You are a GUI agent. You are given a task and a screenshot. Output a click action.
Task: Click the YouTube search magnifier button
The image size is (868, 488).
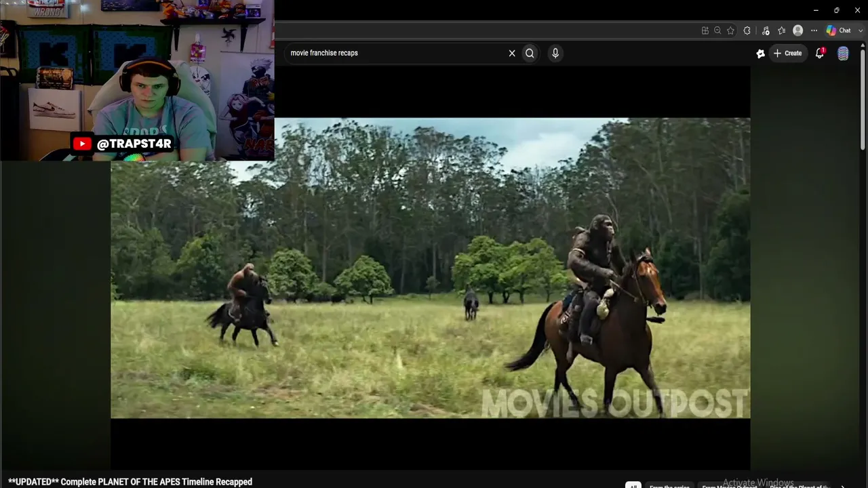pos(530,53)
